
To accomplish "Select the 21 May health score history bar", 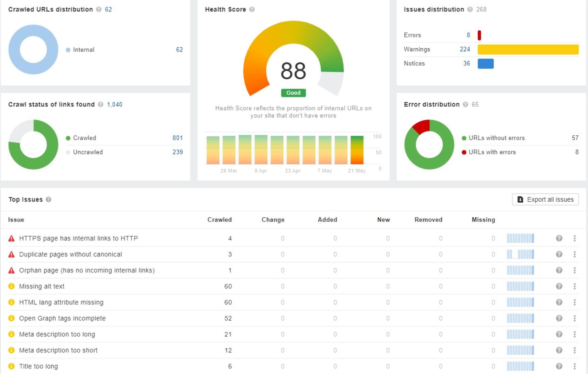I will pos(357,150).
